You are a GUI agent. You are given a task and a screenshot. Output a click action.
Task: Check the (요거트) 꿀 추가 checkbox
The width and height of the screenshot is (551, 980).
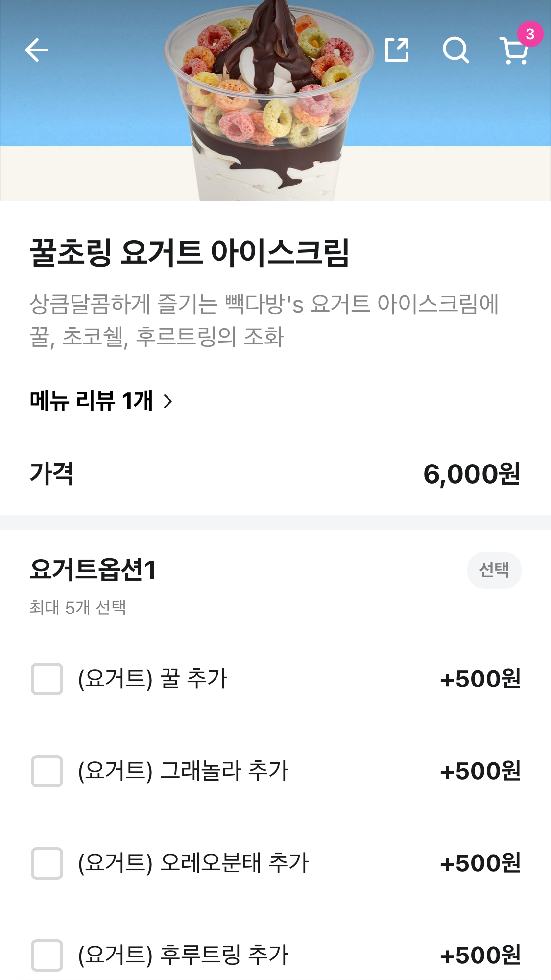coord(47,679)
